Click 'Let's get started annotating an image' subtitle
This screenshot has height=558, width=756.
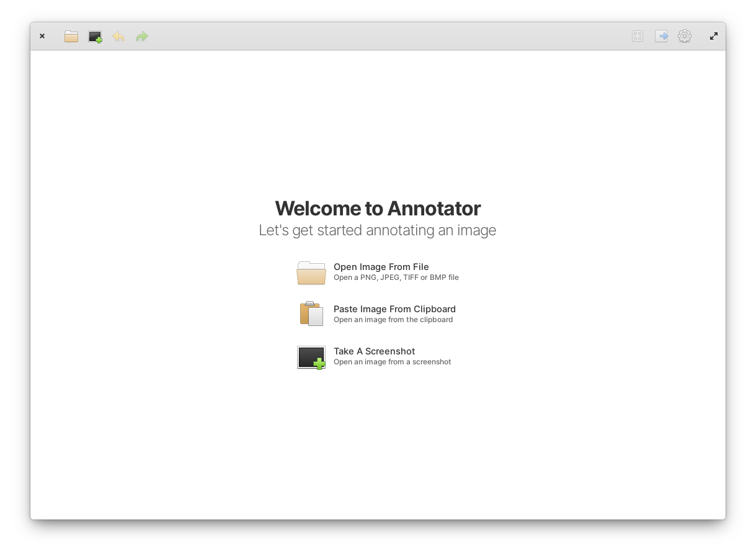click(x=378, y=230)
